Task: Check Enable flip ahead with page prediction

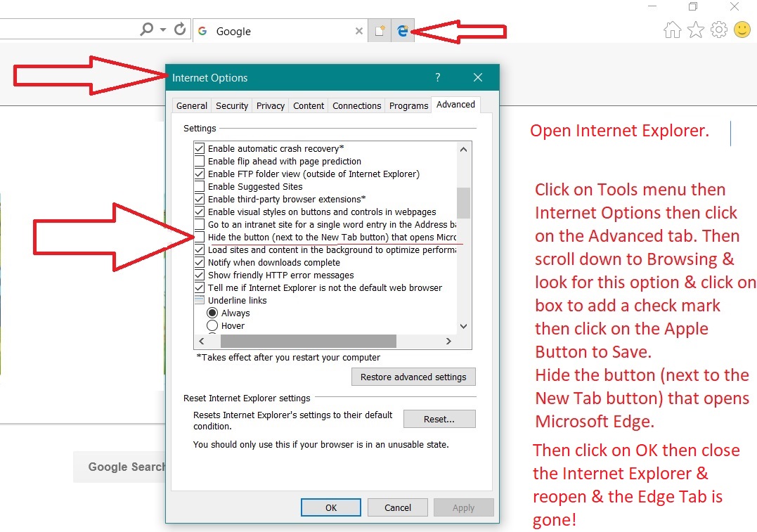Action: 200,161
